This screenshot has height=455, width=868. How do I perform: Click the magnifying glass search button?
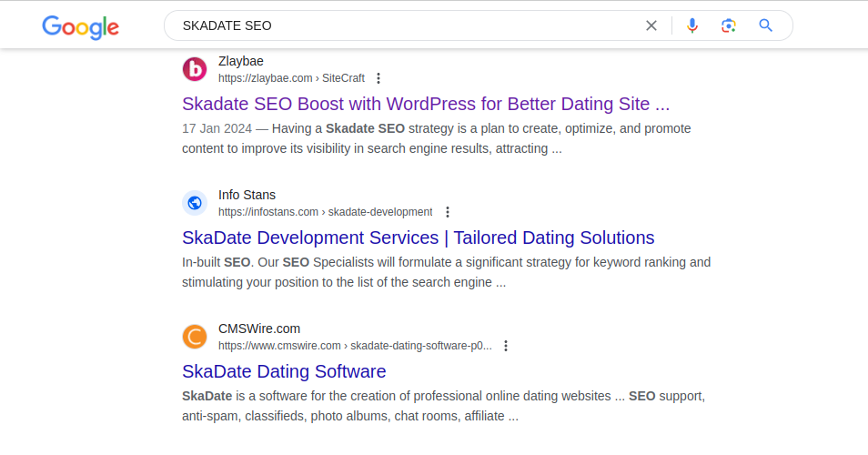(765, 25)
